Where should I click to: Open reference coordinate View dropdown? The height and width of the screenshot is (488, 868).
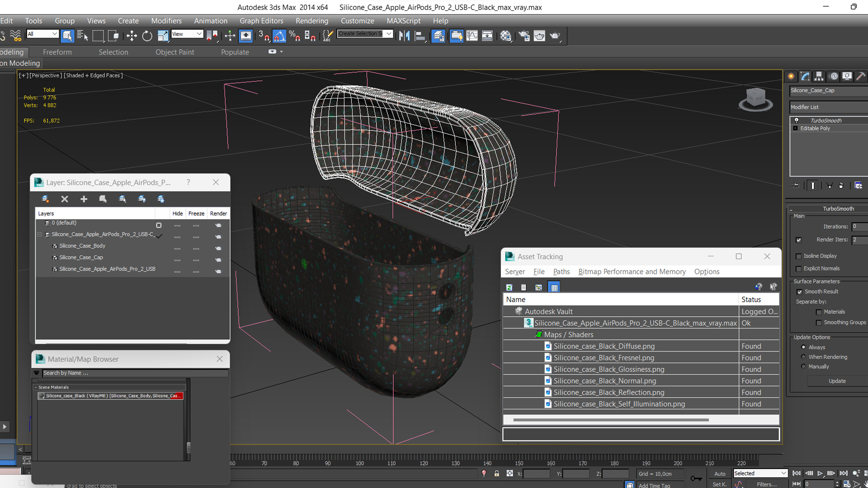tap(187, 34)
